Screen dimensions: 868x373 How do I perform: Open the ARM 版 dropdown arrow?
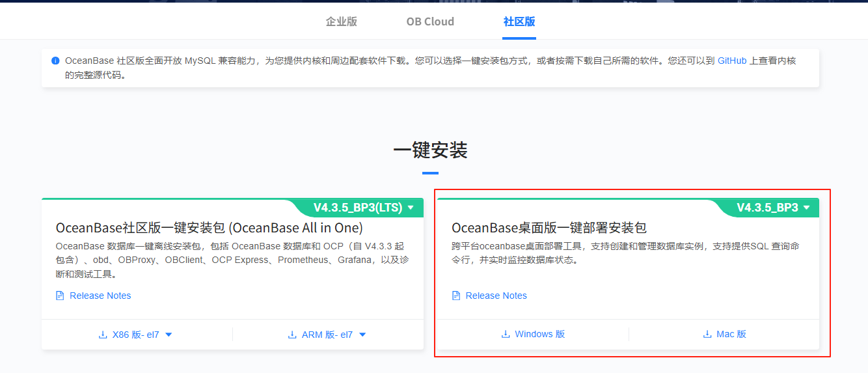(x=362, y=335)
